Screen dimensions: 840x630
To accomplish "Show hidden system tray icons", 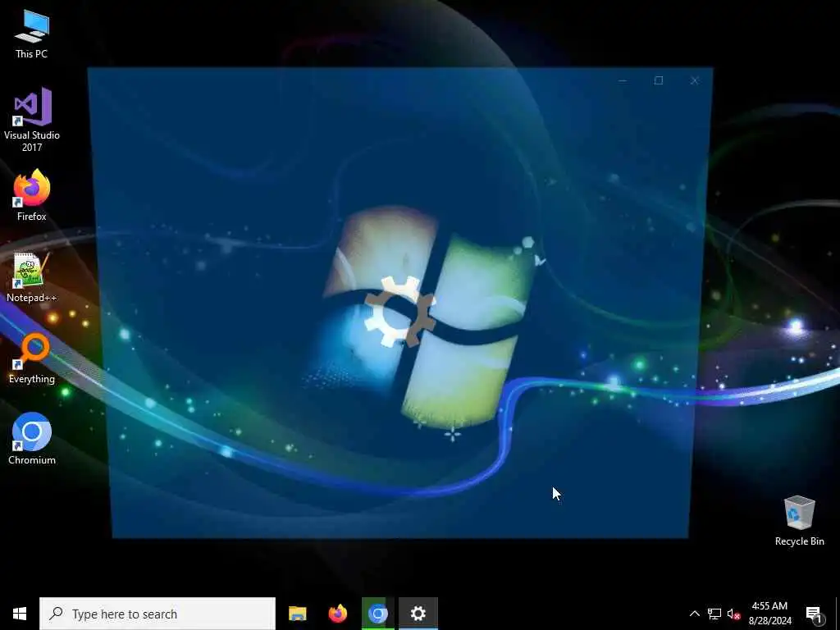I will click(x=694, y=614).
